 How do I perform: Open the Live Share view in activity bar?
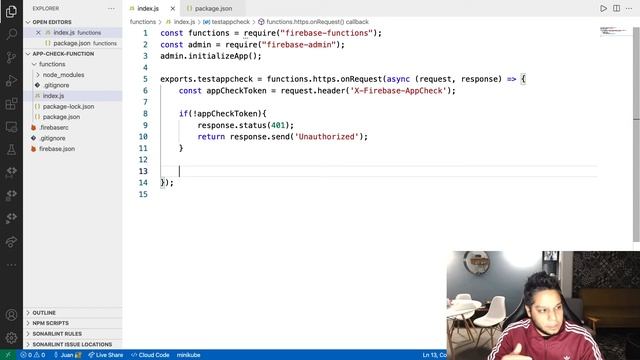tap(11, 242)
